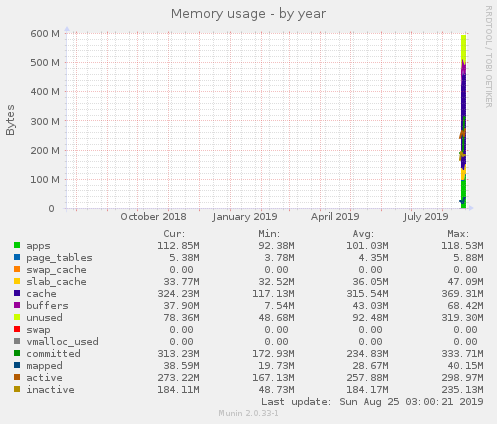The width and height of the screenshot is (497, 424).
Task: Click the blue page_tables legend swatch
Action: (x=17, y=257)
